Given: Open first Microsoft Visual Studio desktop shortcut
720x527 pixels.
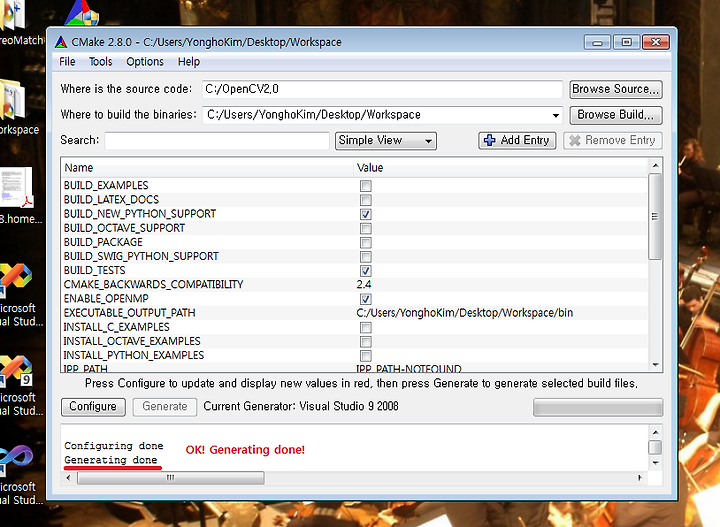Looking at the screenshot, I should 15,279.
